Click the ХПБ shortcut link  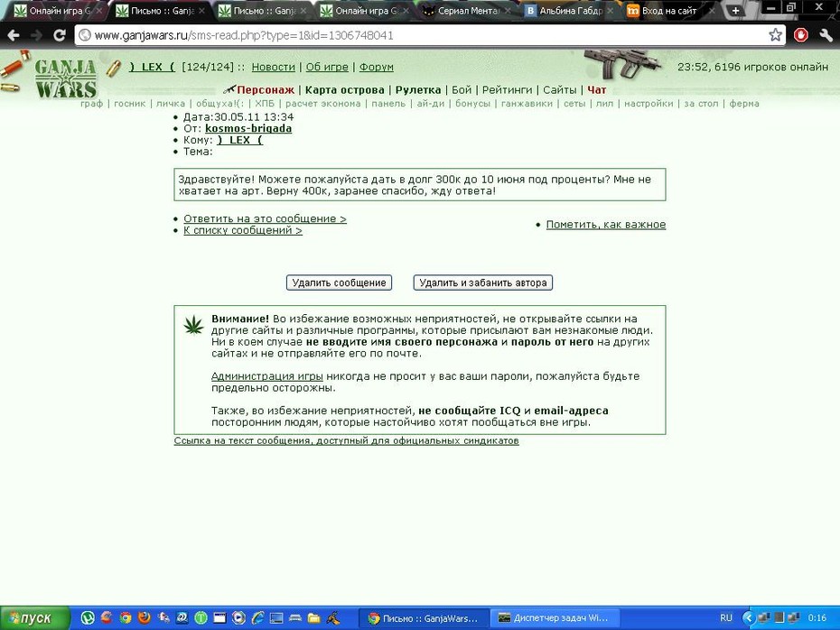pos(264,103)
